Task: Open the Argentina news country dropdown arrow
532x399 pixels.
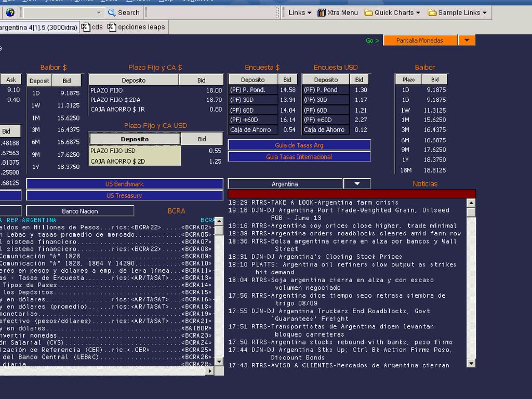Action: [x=357, y=184]
